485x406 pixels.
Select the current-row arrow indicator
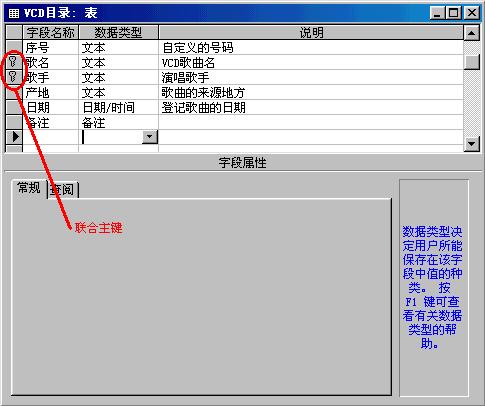pos(15,136)
